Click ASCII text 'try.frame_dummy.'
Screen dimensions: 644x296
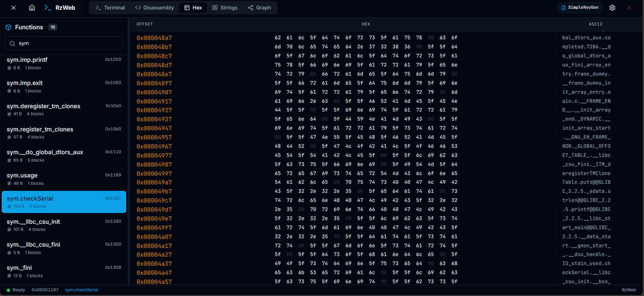586,74
